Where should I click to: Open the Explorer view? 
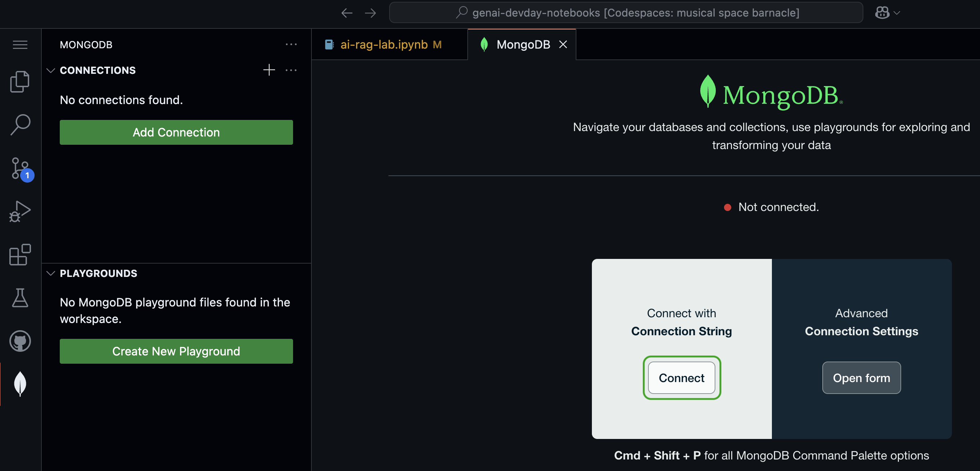tap(20, 81)
